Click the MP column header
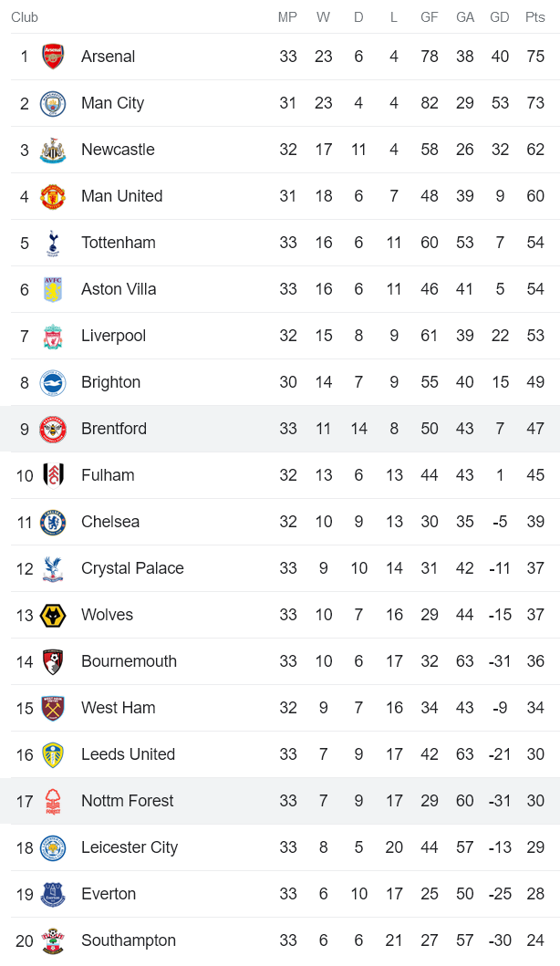The height and width of the screenshot is (966, 560). click(x=288, y=17)
